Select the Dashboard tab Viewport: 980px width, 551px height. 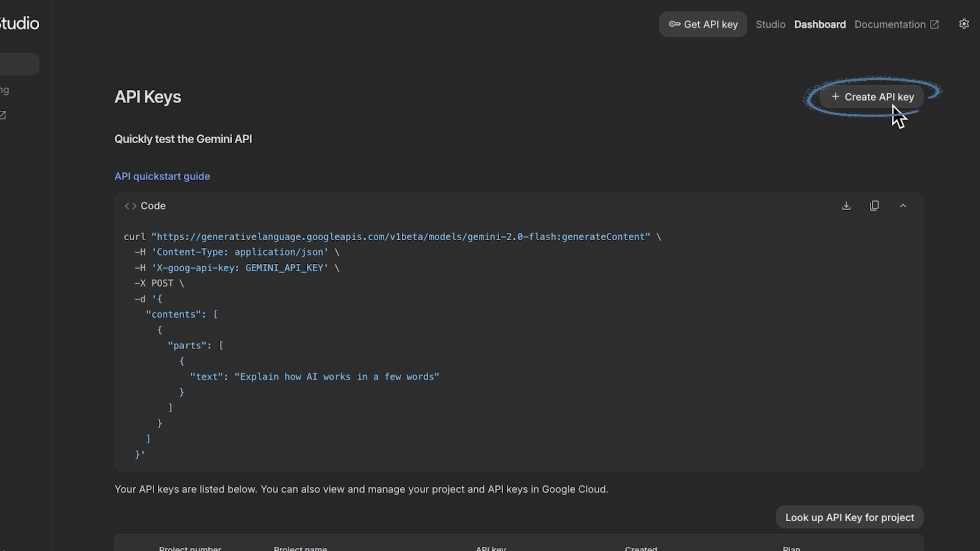(820, 24)
